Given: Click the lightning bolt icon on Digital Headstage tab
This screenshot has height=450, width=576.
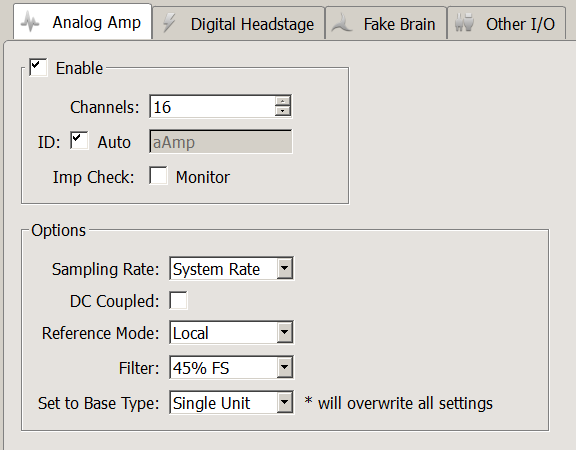Looking at the screenshot, I should (169, 22).
